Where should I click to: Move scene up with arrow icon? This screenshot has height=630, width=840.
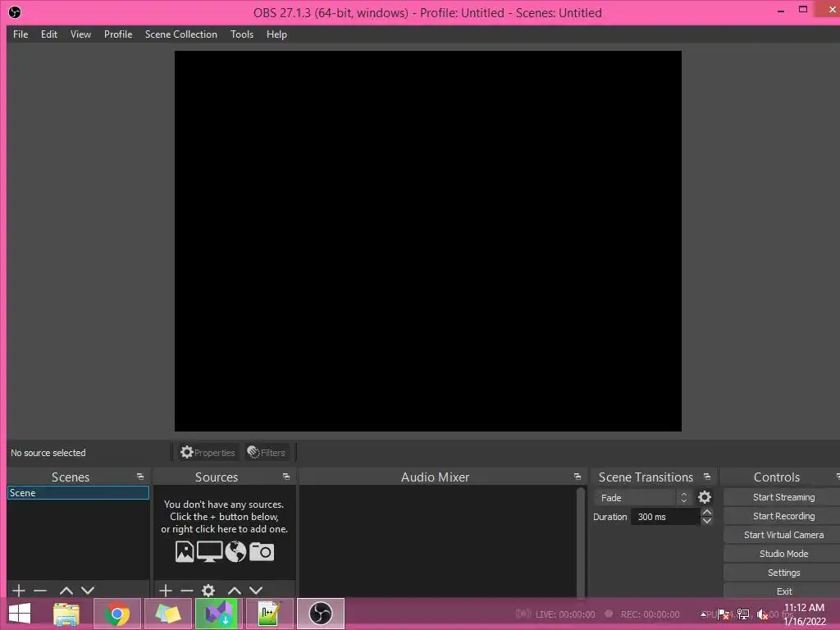click(x=66, y=591)
